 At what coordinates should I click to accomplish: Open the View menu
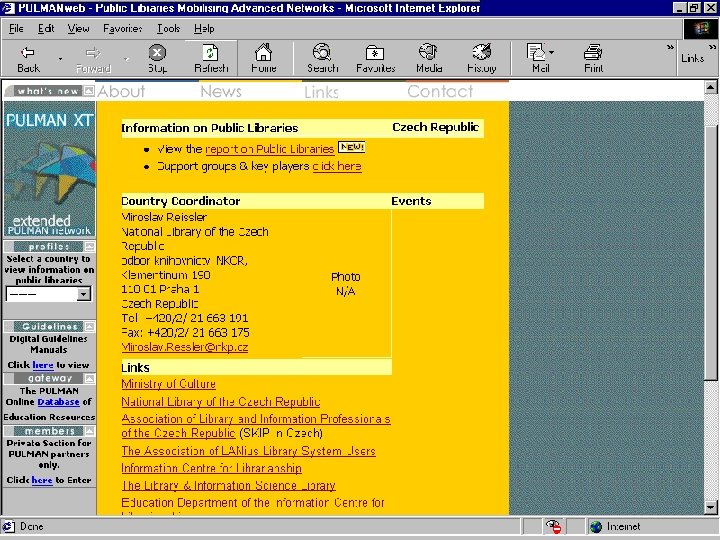78,28
